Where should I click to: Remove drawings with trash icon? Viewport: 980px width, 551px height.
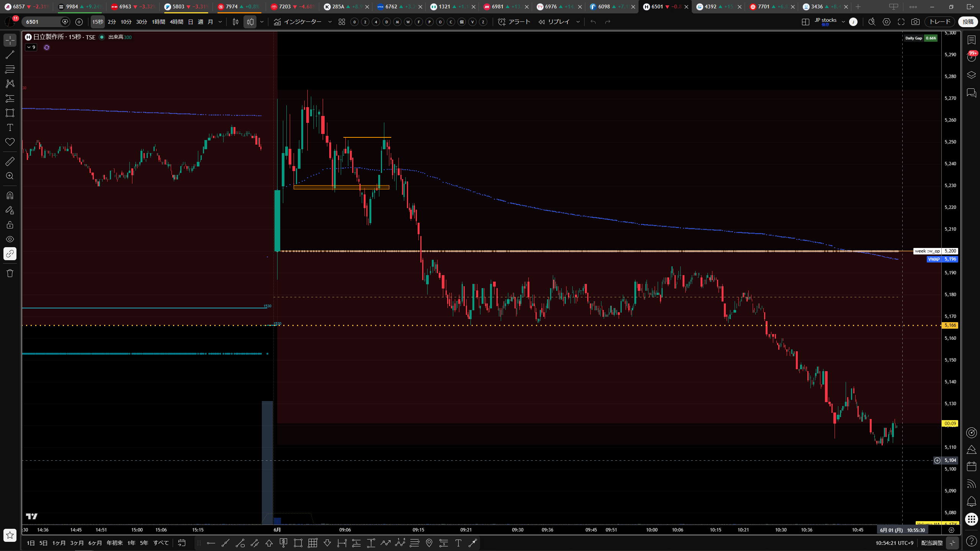[10, 273]
